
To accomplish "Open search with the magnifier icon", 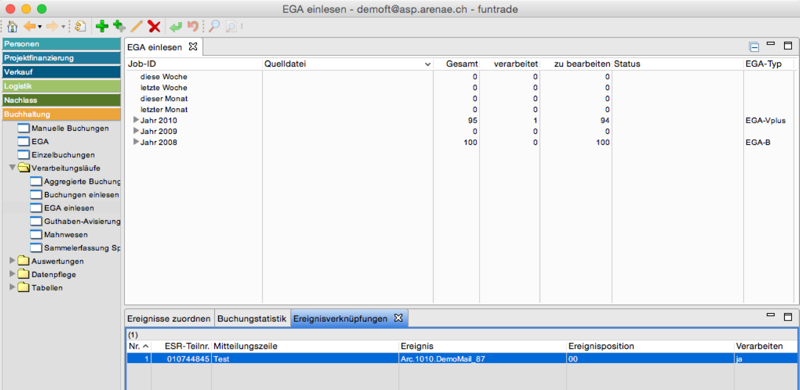I will coord(214,27).
